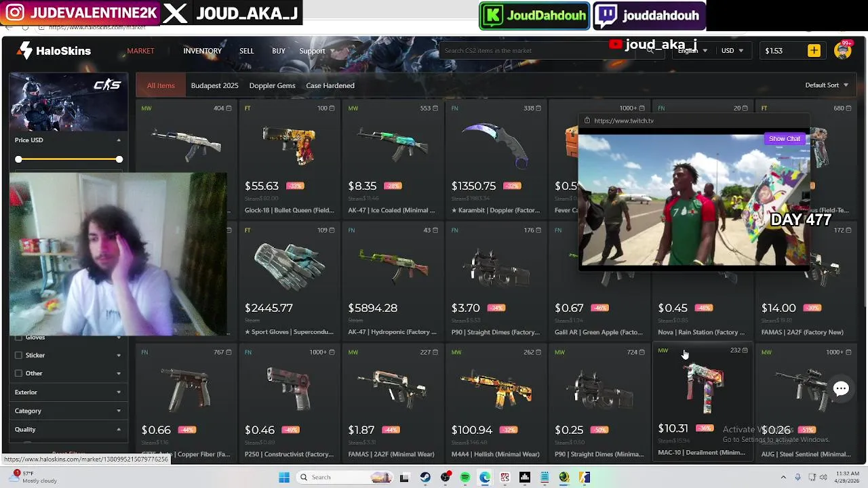The width and height of the screenshot is (868, 488).
Task: Go to the MARKET menu
Action: (140, 51)
